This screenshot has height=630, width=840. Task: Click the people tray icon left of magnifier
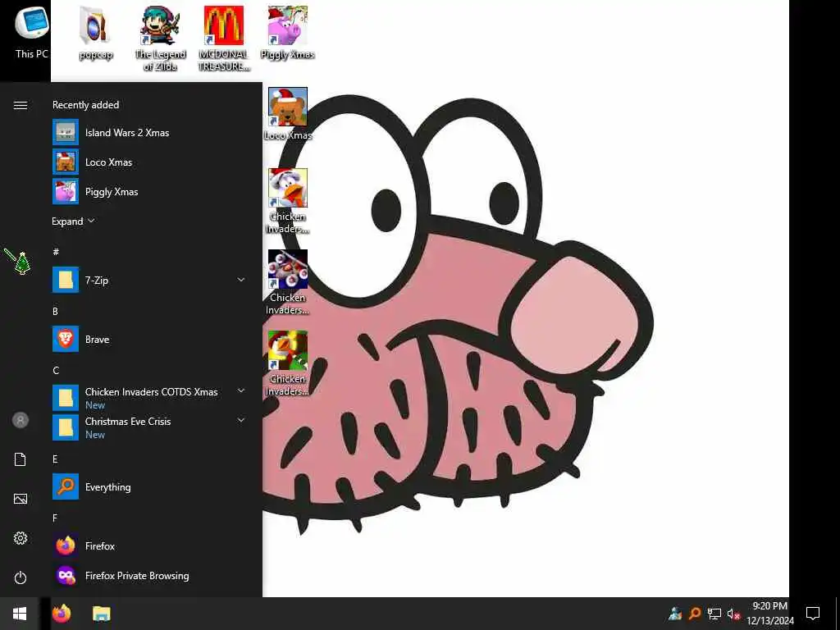click(675, 614)
